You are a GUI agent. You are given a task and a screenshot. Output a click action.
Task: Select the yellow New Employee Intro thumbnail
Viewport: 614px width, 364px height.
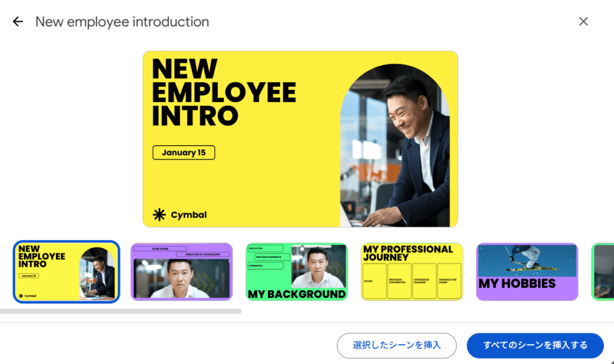[x=67, y=272]
